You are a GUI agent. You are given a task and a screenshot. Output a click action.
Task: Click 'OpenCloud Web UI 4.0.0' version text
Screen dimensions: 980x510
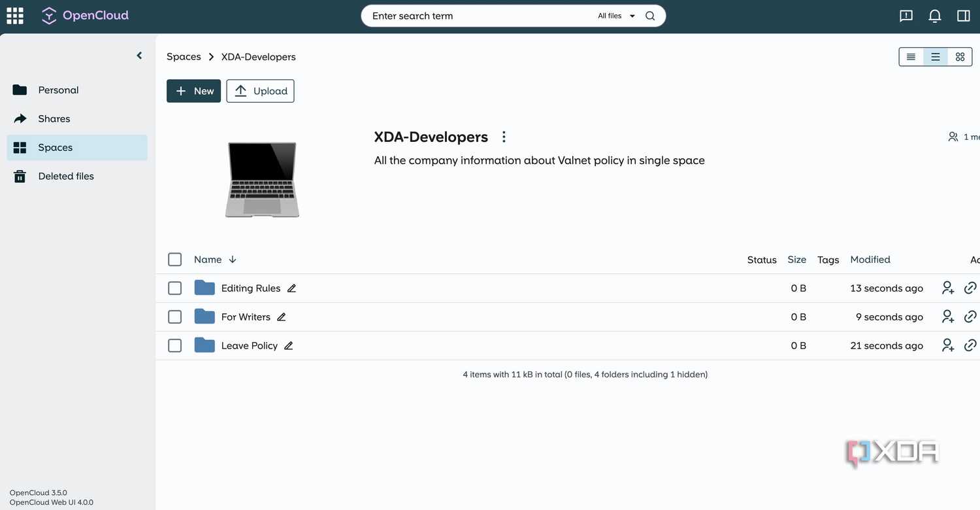pos(52,503)
